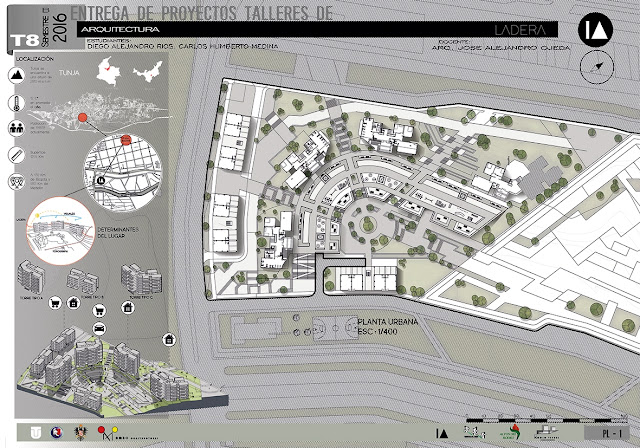Click the Determinantes del Lugar circular diagram

point(61,231)
